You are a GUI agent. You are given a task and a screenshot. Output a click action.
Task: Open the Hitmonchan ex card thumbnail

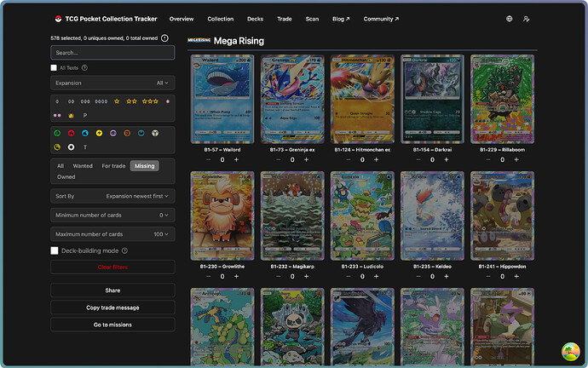(x=362, y=99)
